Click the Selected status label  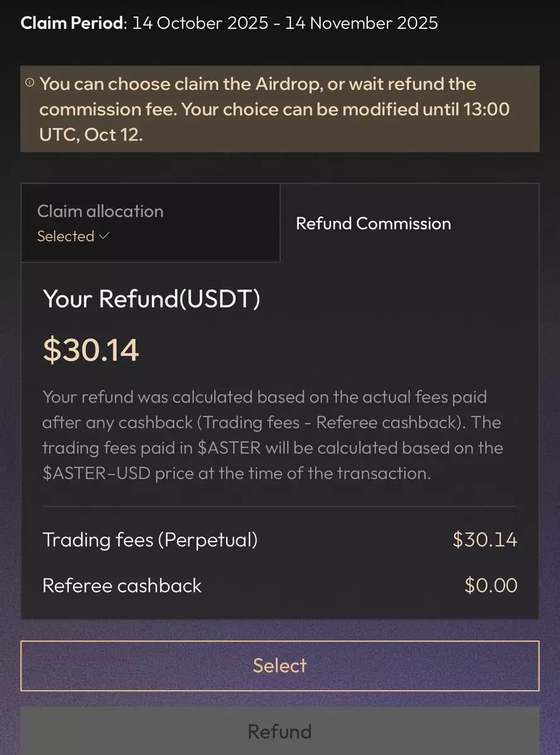(x=66, y=236)
